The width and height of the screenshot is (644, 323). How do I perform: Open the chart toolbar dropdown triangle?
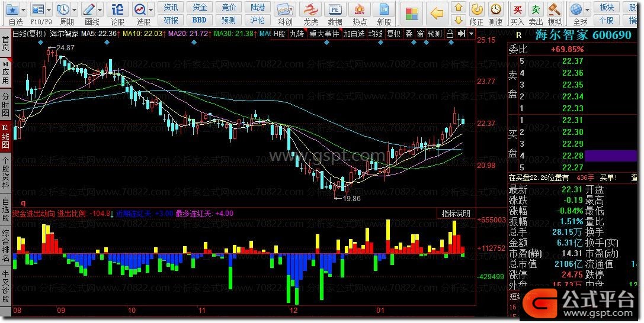(x=471, y=34)
